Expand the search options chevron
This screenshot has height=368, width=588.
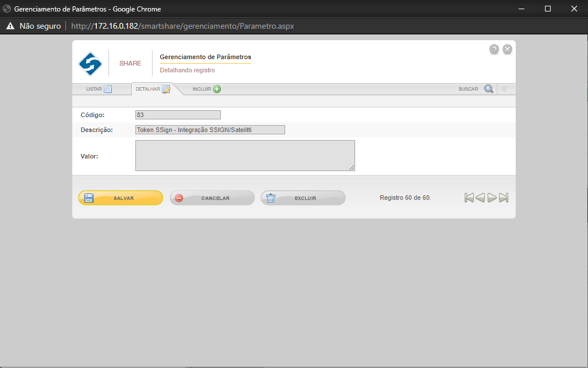(x=504, y=89)
